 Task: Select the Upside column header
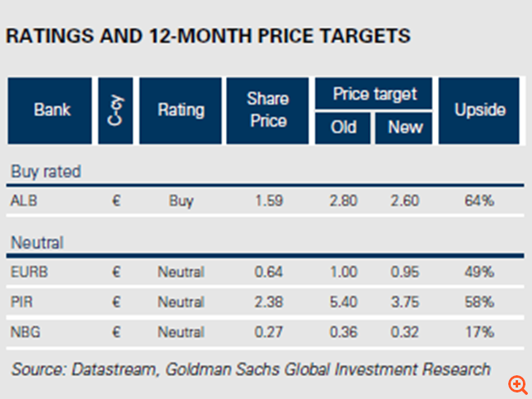click(x=480, y=110)
